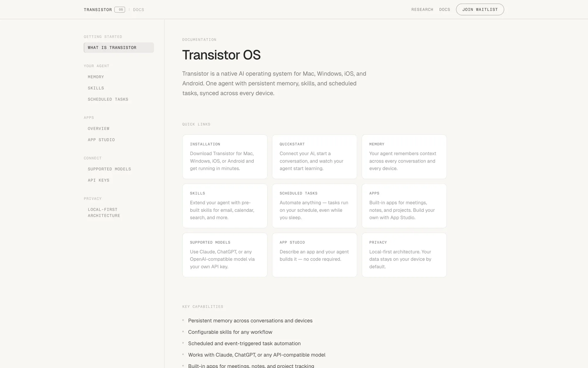Open the Installation quick link card
Viewport: 588px width, 368px height.
tap(225, 157)
